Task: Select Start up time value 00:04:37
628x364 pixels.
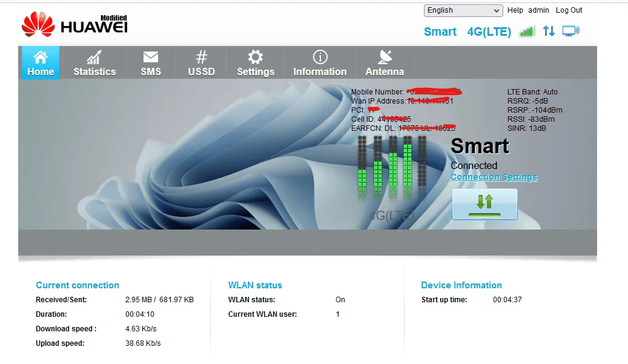Action: click(x=507, y=300)
